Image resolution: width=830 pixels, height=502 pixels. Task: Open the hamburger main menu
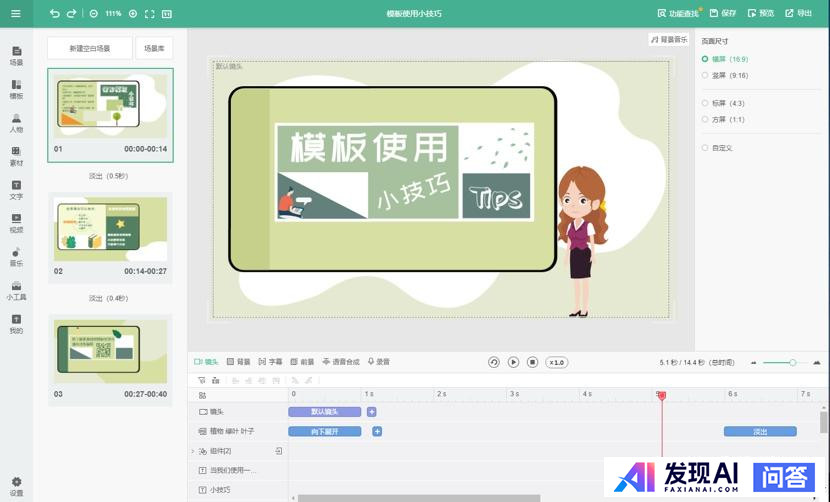[15, 14]
